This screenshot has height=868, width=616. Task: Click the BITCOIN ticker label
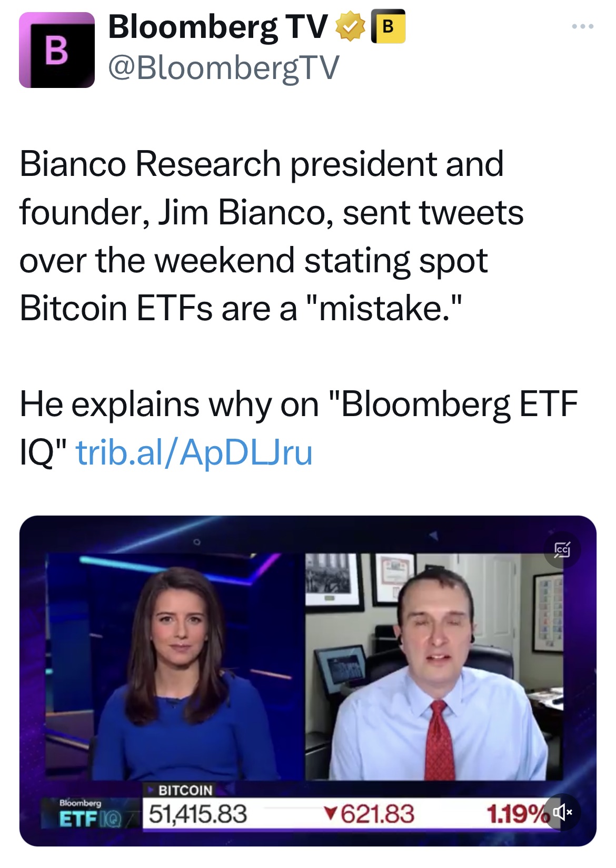point(185,790)
